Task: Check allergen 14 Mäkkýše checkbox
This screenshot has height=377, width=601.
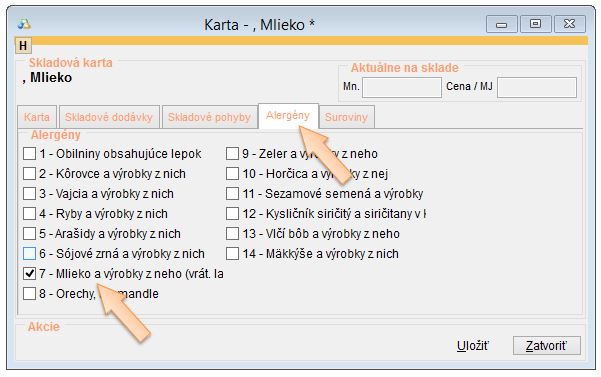Action: [232, 254]
